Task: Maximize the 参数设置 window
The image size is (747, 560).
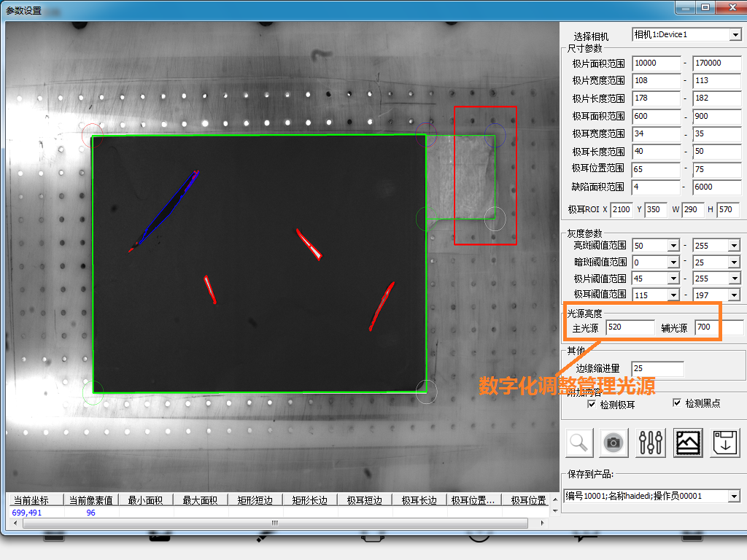Action: pyautogui.click(x=705, y=7)
